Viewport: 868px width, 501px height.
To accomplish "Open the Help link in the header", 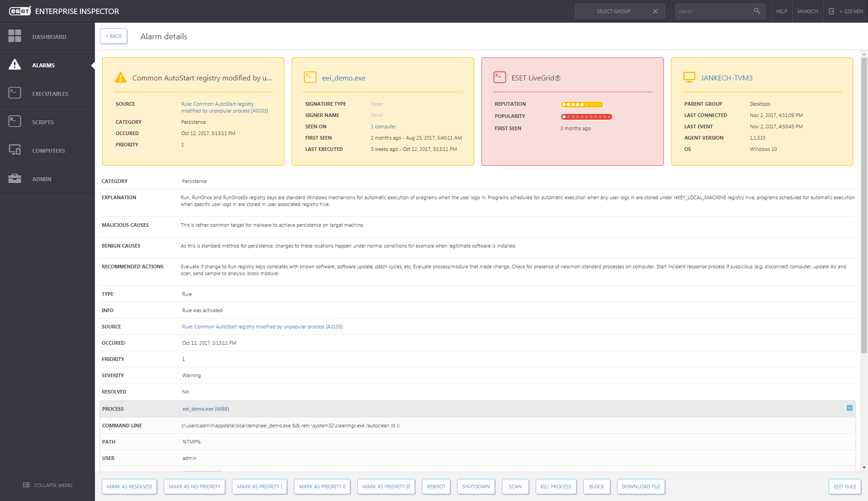I will [782, 11].
